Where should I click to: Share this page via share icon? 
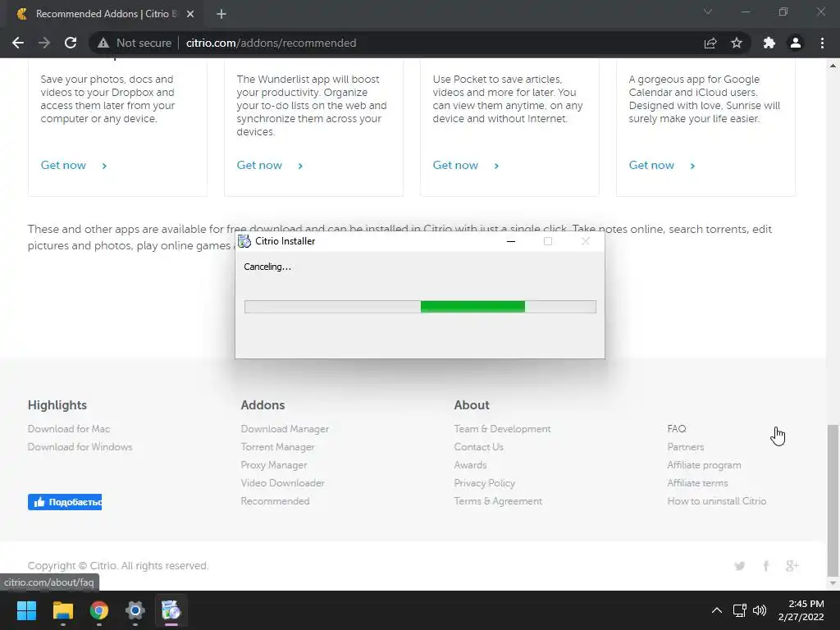coord(710,43)
